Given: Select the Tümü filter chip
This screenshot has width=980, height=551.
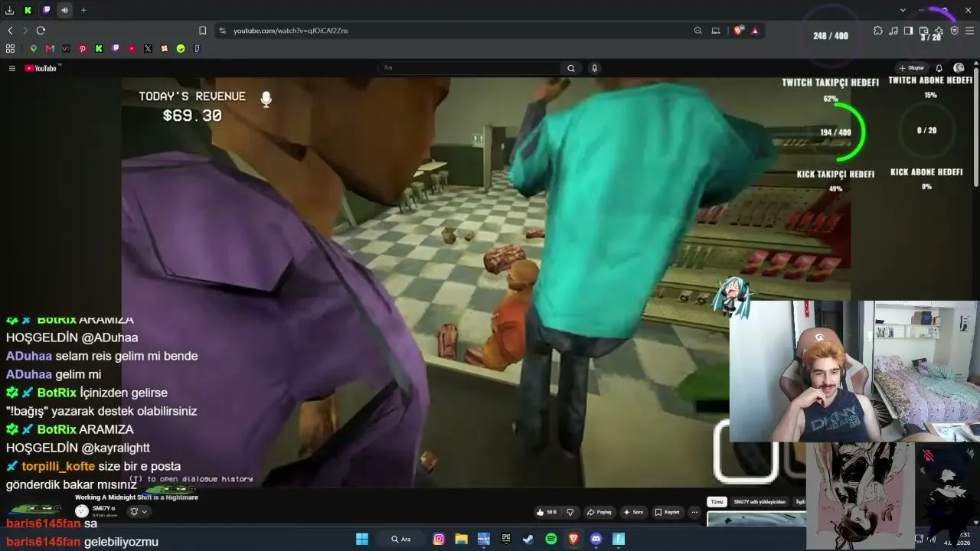Looking at the screenshot, I should click(717, 502).
